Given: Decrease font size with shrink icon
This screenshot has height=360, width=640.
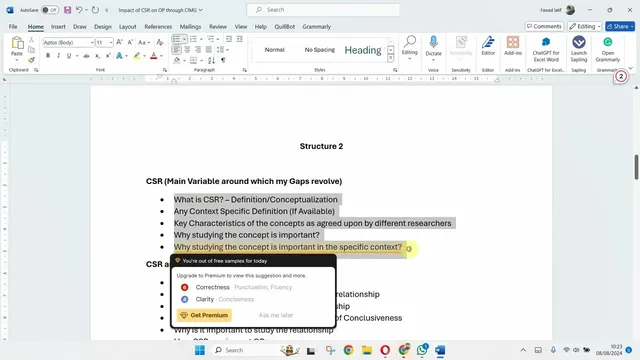Looking at the screenshot, I should [130, 42].
